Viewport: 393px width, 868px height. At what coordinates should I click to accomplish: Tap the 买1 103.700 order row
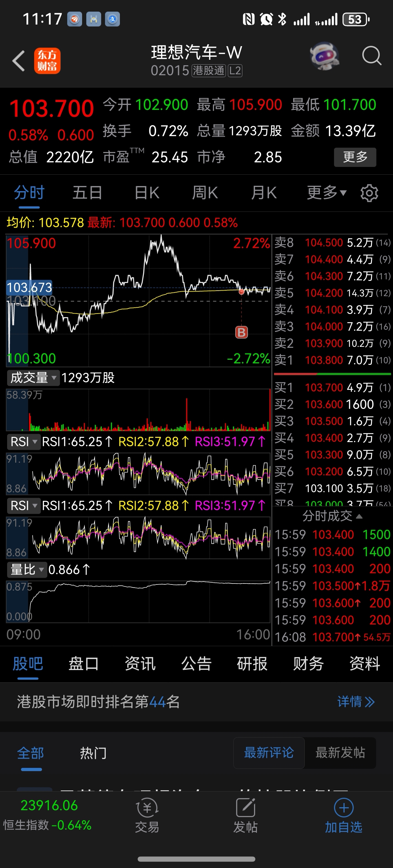point(332,387)
